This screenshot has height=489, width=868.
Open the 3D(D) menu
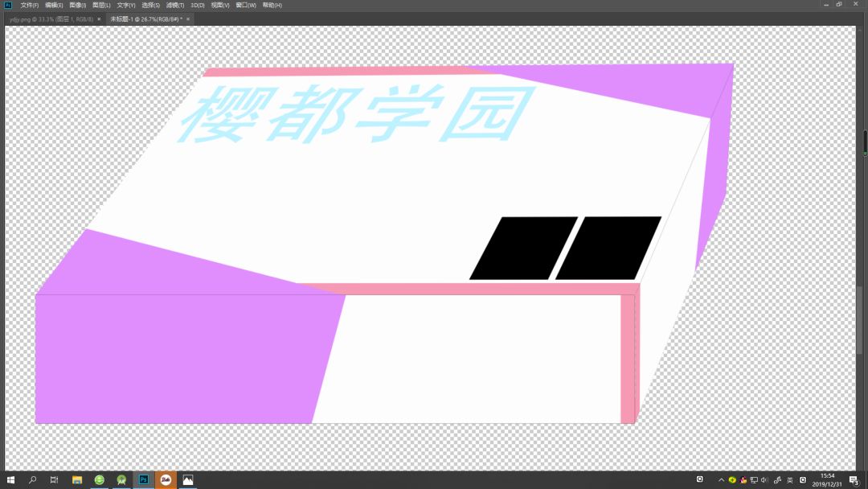[198, 5]
